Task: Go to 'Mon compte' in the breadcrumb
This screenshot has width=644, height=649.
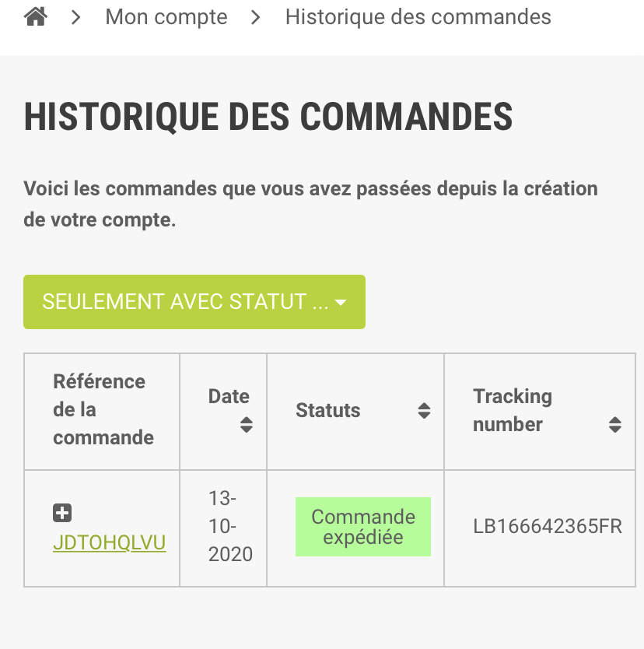Action: [166, 17]
